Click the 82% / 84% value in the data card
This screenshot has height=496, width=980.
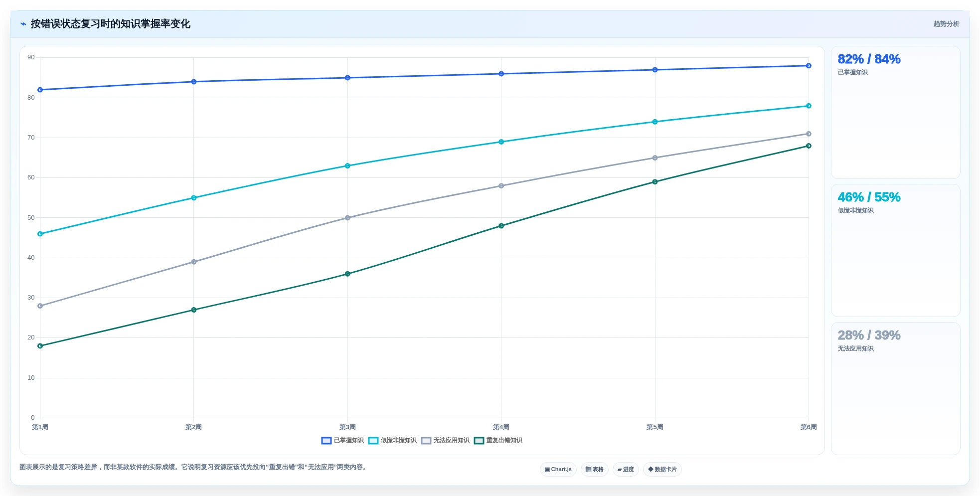click(869, 59)
